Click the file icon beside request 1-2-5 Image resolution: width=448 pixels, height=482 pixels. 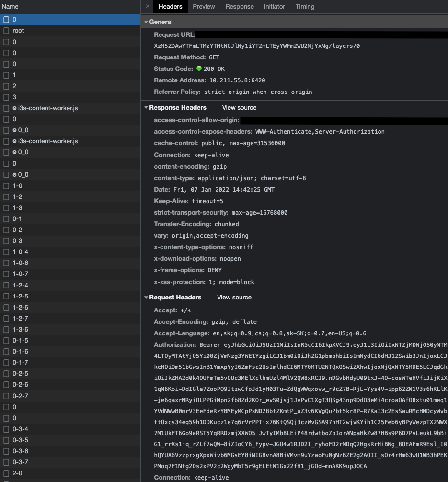(6, 296)
